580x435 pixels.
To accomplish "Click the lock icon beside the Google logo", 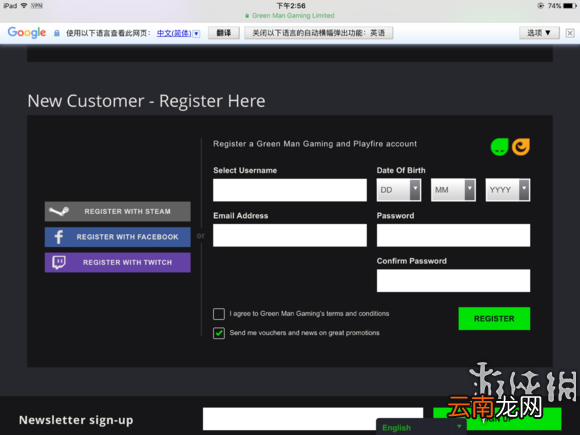I will [57, 33].
